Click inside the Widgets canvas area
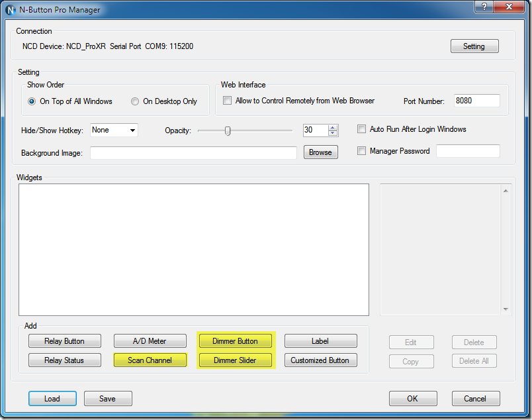The image size is (532, 420). (x=194, y=250)
